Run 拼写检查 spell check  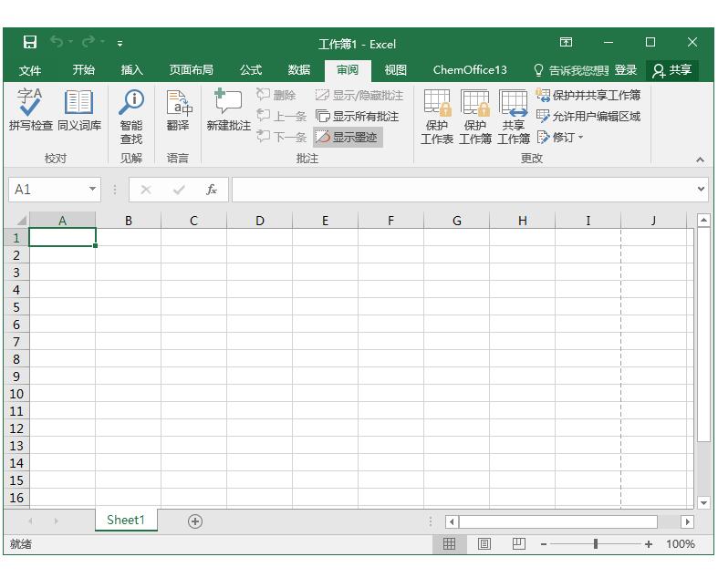click(x=31, y=108)
